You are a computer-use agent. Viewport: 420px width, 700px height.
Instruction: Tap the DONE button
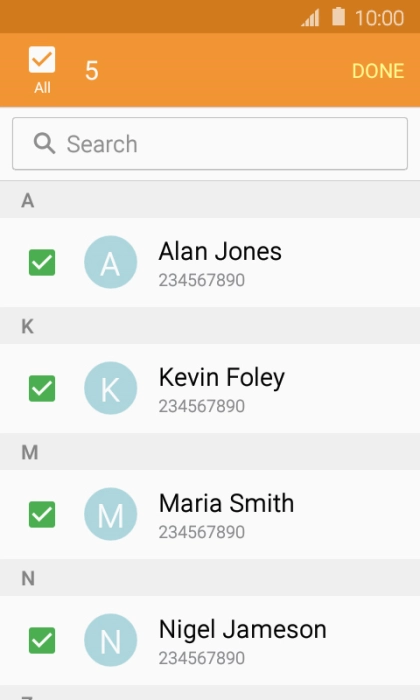[378, 71]
